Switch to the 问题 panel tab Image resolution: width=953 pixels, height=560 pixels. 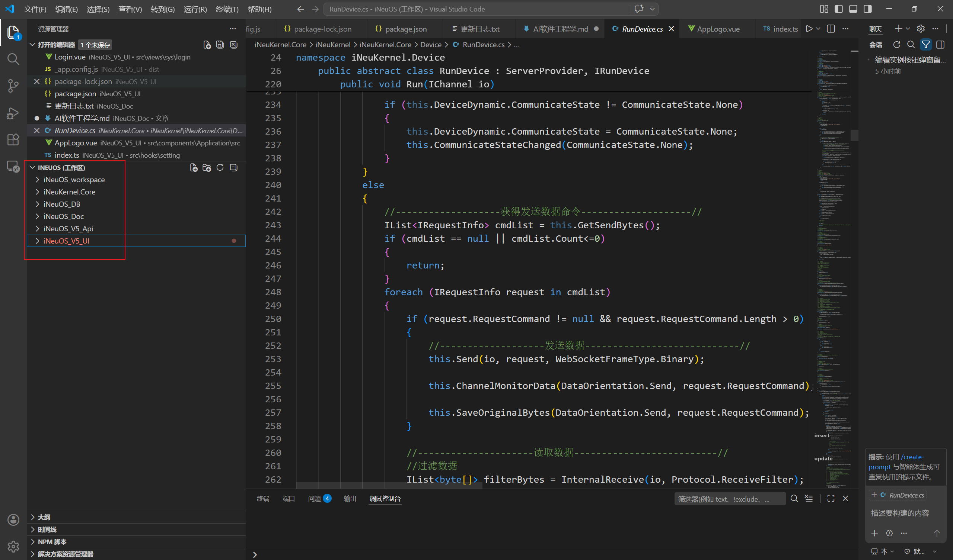tap(314, 499)
